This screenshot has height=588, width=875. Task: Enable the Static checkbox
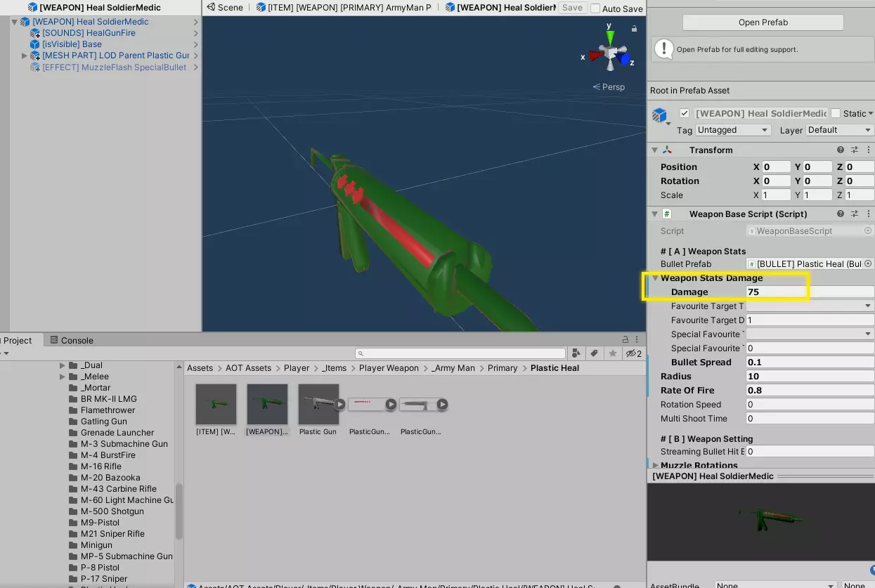pos(836,113)
